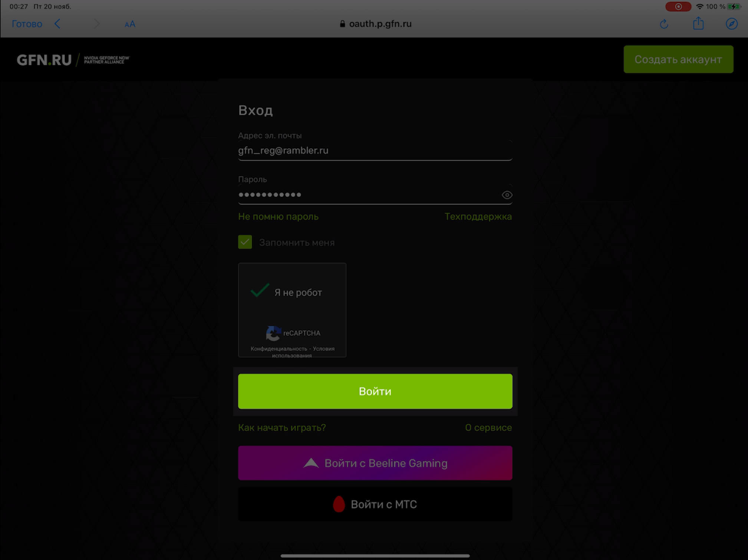Click the reCAPTCHA logo
The width and height of the screenshot is (748, 560).
[273, 333]
